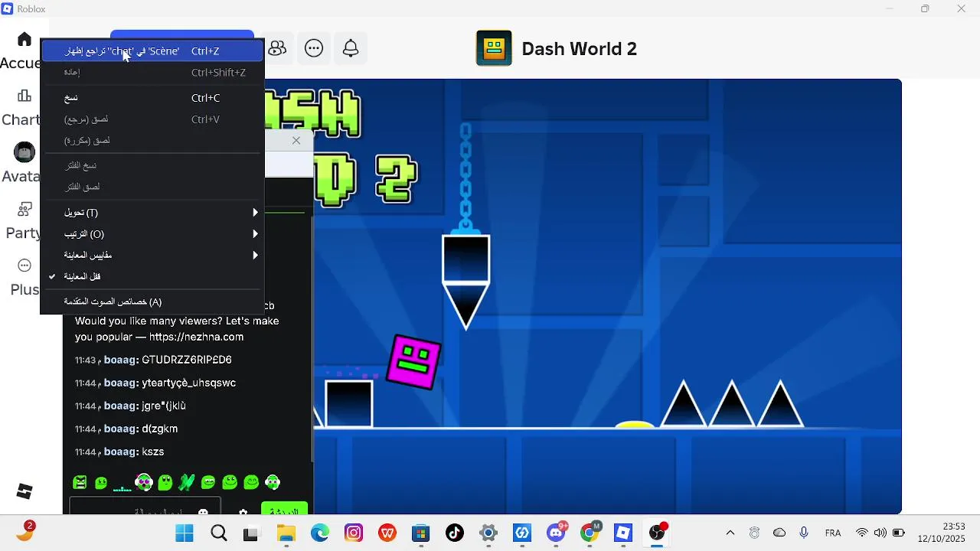Open the Charts section icon
The width and height of the screenshot is (980, 551).
(x=24, y=96)
